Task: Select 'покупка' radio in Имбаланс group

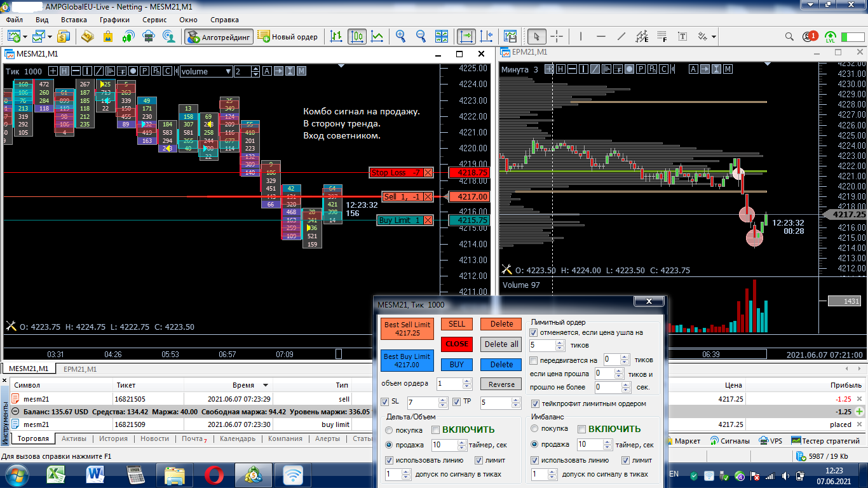Action: [x=535, y=429]
